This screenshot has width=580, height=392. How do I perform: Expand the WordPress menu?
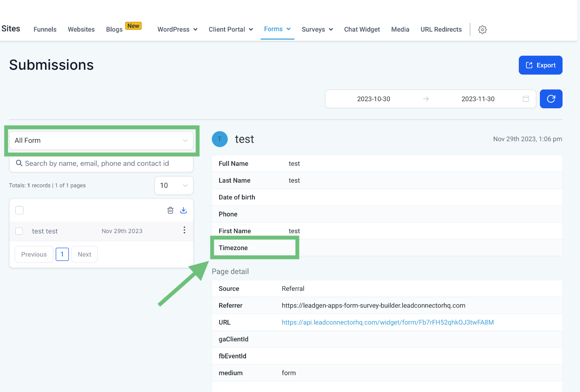(x=178, y=30)
